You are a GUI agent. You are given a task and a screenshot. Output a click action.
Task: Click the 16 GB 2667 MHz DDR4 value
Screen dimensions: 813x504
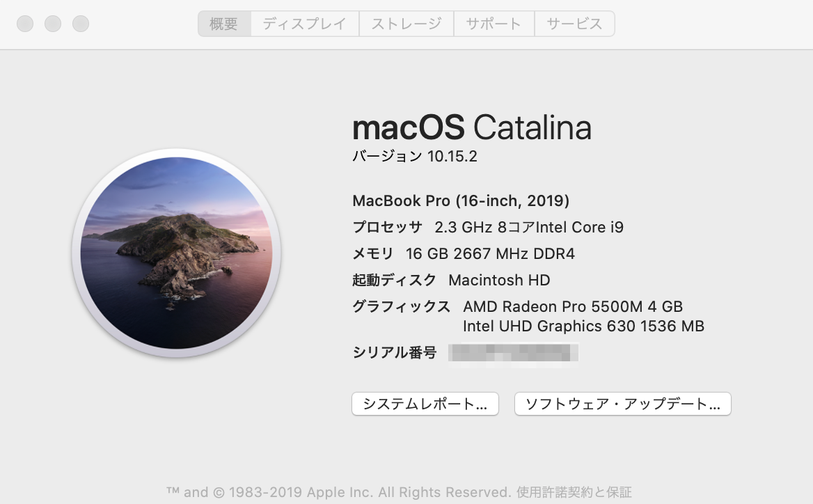tap(490, 253)
